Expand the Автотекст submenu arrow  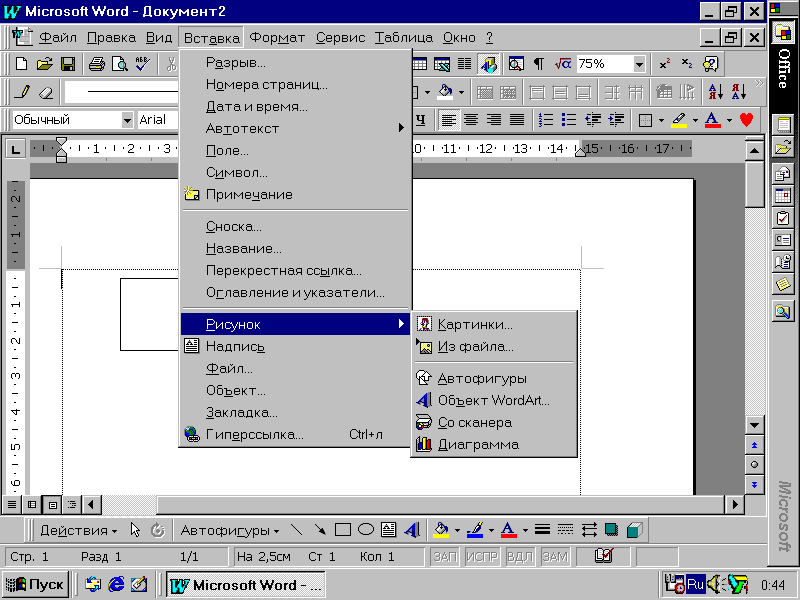point(401,128)
